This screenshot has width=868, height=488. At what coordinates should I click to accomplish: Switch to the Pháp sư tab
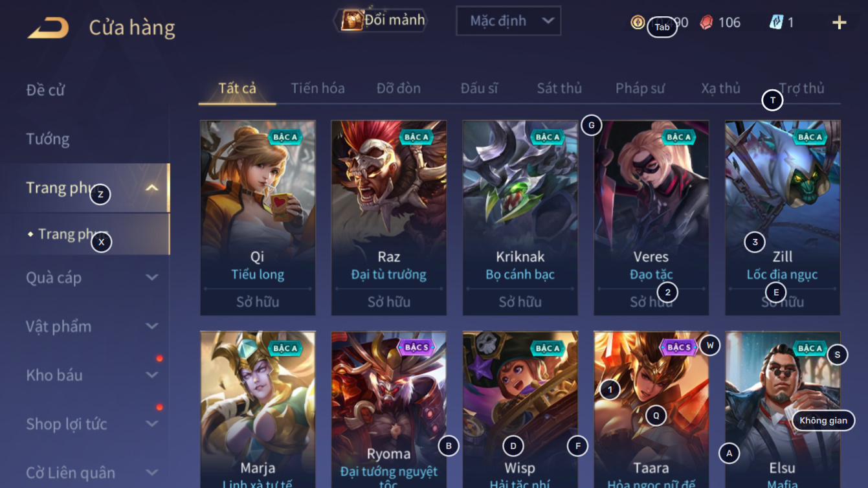(640, 89)
